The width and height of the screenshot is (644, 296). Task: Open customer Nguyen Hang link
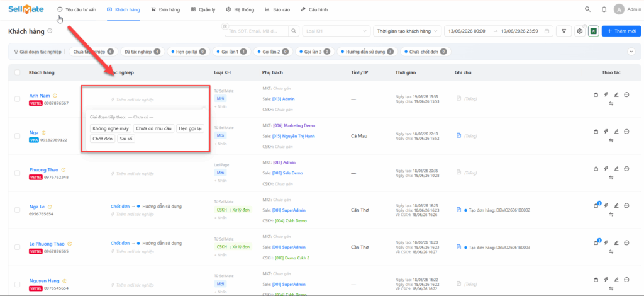pos(45,281)
